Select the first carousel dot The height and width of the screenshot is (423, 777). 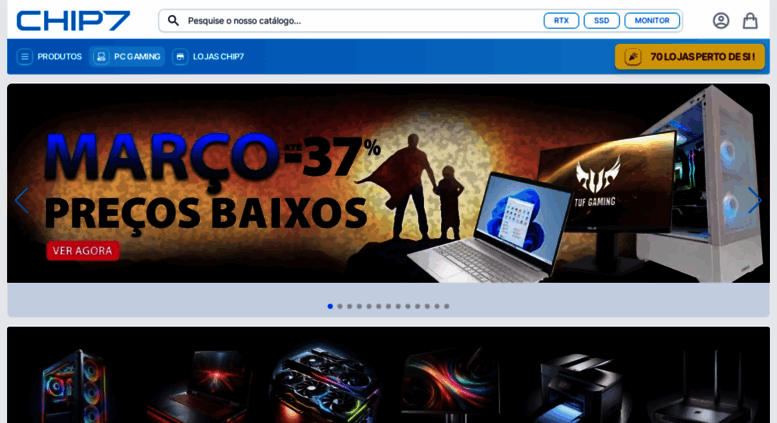330,306
